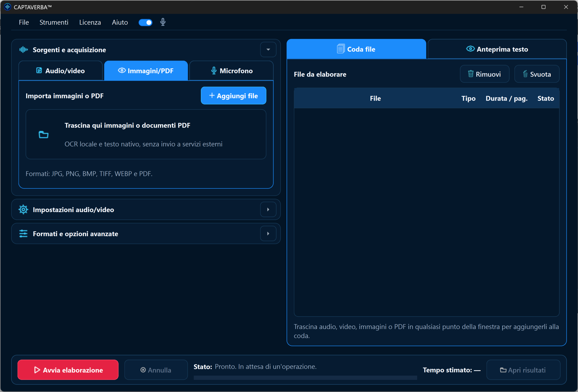Click the 'Importa immagini o PDF' label
The height and width of the screenshot is (392, 578).
click(x=64, y=96)
